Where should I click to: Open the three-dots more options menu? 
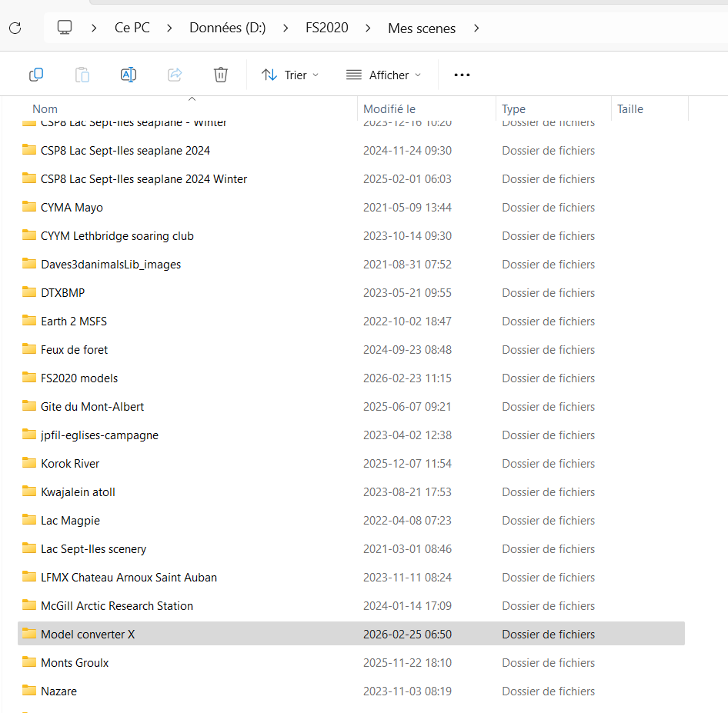(x=462, y=75)
